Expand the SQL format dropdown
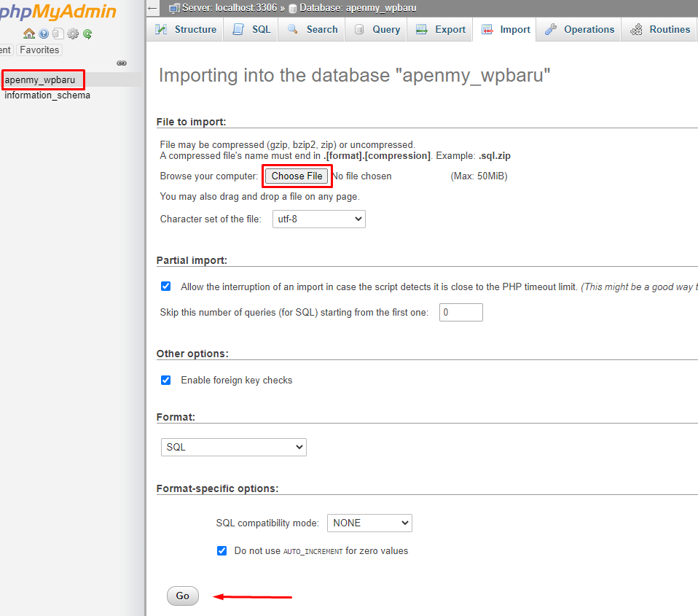Image resolution: width=698 pixels, height=616 pixels. pyautogui.click(x=233, y=447)
